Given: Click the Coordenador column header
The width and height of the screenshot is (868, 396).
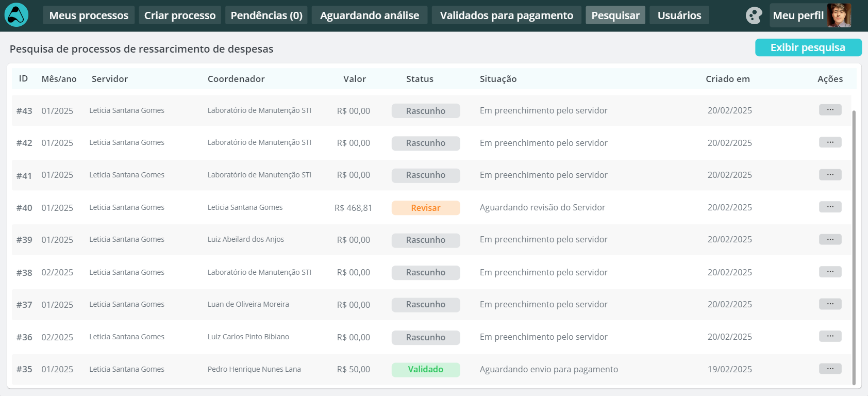Looking at the screenshot, I should (236, 79).
